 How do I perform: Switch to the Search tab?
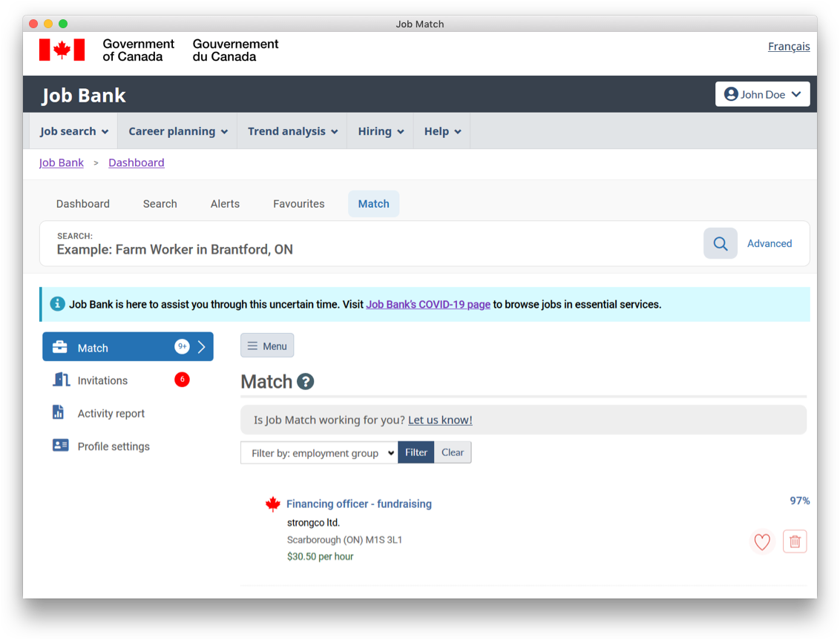tap(160, 204)
